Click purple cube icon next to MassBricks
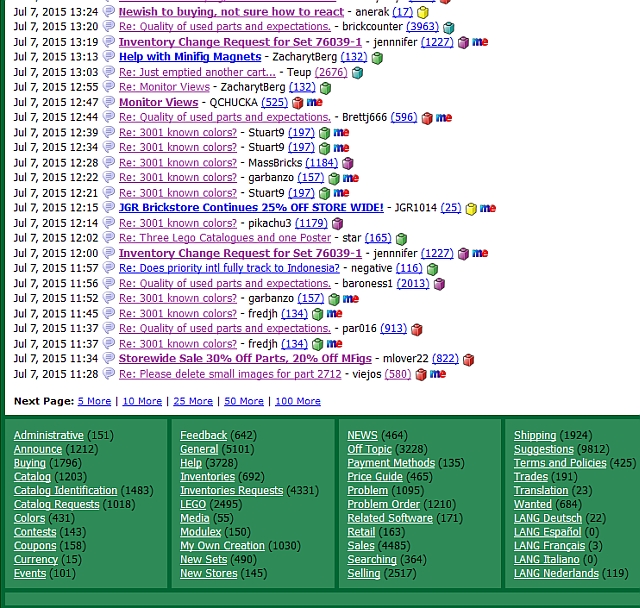Screen dimensions: 640x608 point(348,163)
